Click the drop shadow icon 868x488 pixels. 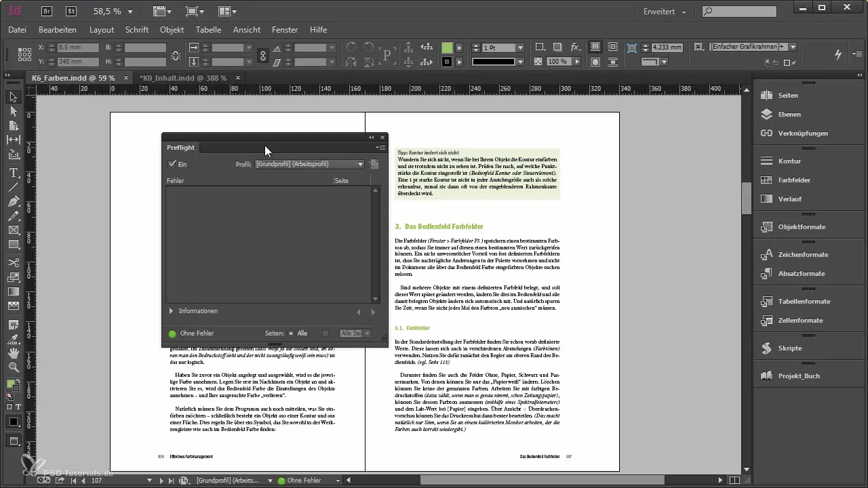(557, 47)
